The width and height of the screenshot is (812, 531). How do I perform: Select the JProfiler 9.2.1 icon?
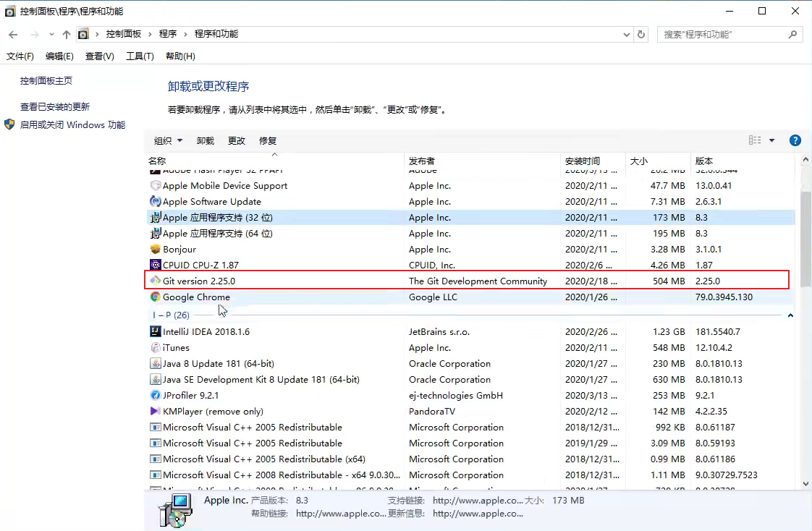tap(156, 395)
